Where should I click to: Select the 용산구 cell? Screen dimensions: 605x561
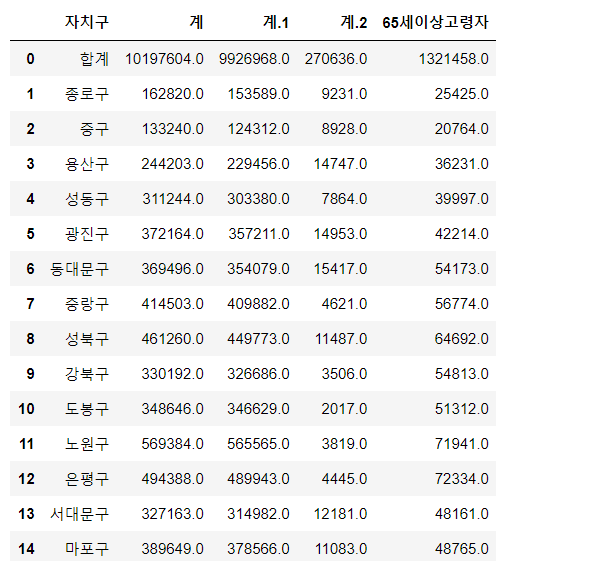pyautogui.click(x=87, y=164)
